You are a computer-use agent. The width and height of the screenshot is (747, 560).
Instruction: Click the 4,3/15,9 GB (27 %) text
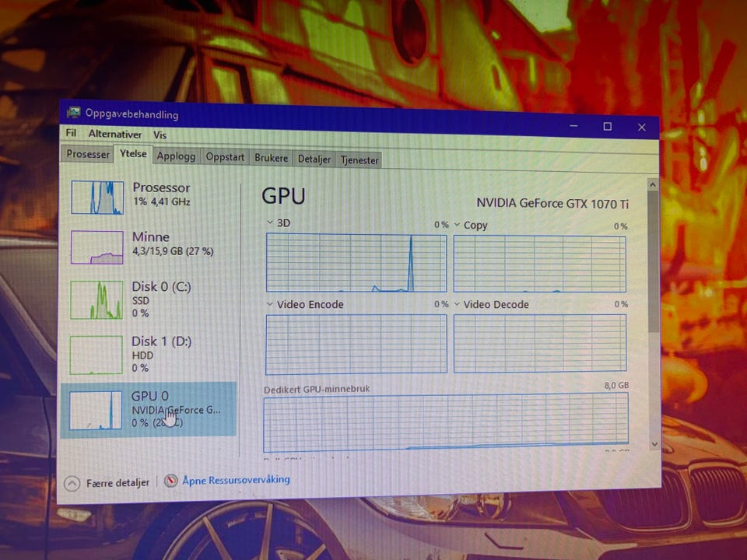click(x=173, y=251)
